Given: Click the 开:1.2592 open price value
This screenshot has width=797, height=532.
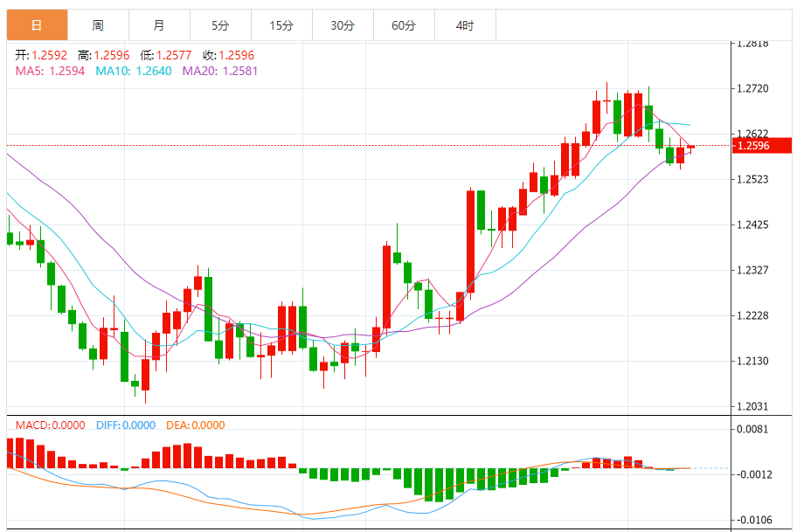Looking at the screenshot, I should (41, 55).
